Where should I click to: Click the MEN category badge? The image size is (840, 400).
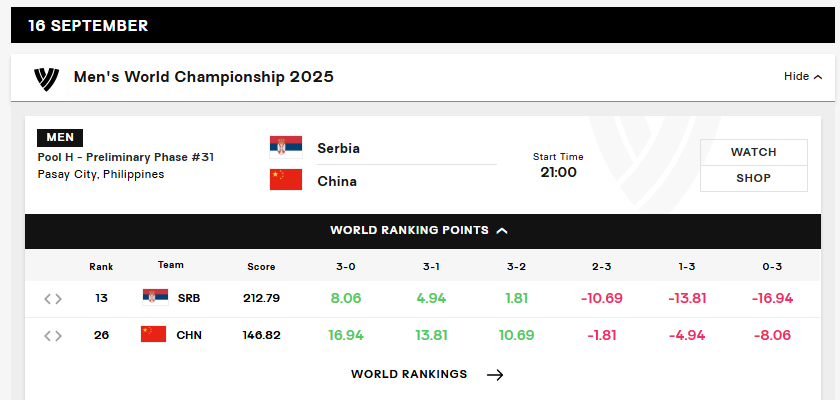(60, 138)
